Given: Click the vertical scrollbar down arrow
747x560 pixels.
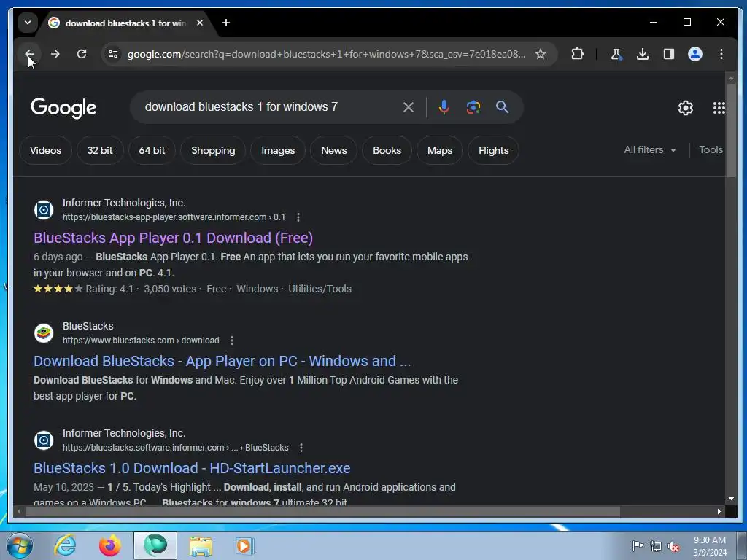Looking at the screenshot, I should click(x=731, y=499).
